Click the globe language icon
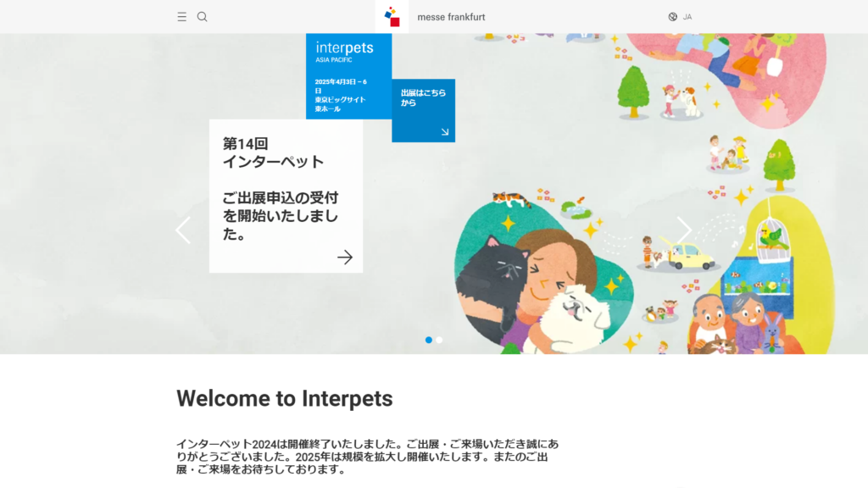868x488 pixels. tap(673, 17)
